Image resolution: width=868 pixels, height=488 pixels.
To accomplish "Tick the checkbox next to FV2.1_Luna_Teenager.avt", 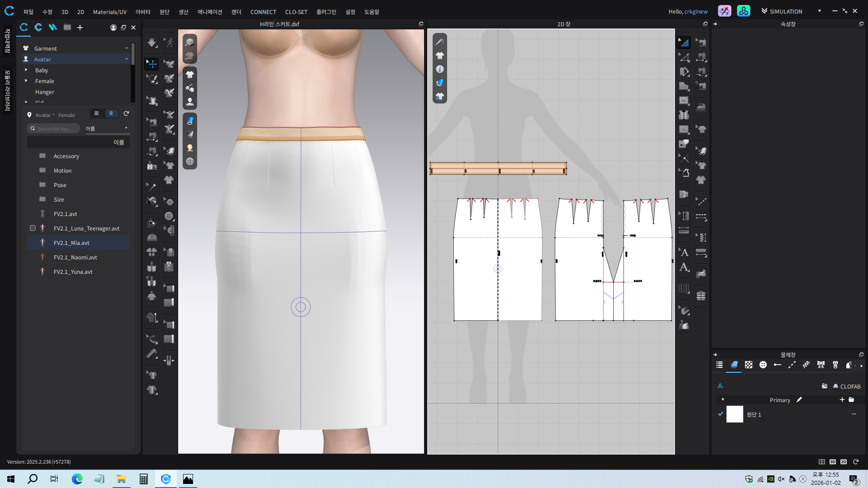I will pyautogui.click(x=33, y=228).
